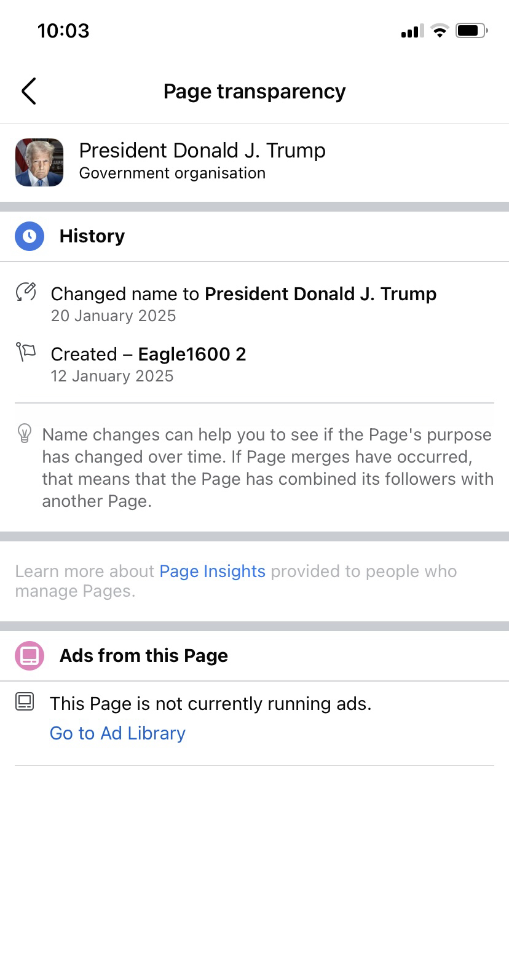Screen dimensions: 509x980
Task: Tap the blue History clock icon
Action: coord(30,236)
